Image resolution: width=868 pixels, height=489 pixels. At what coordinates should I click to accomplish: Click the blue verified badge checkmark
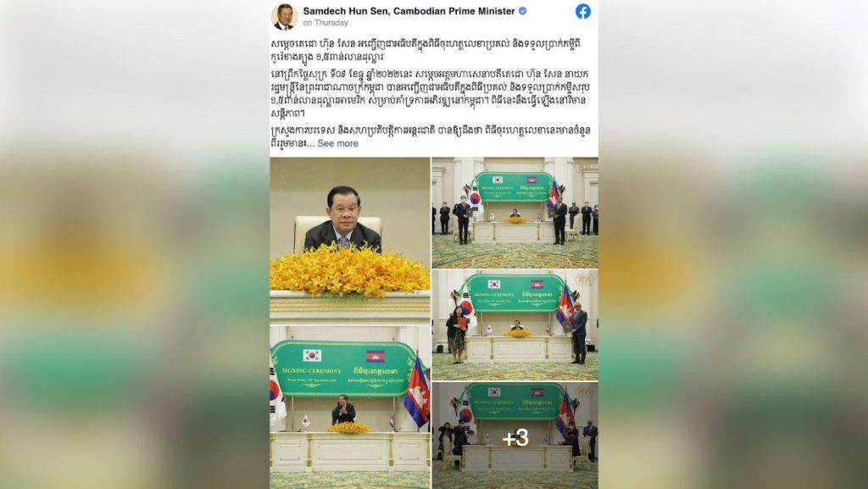tap(522, 10)
